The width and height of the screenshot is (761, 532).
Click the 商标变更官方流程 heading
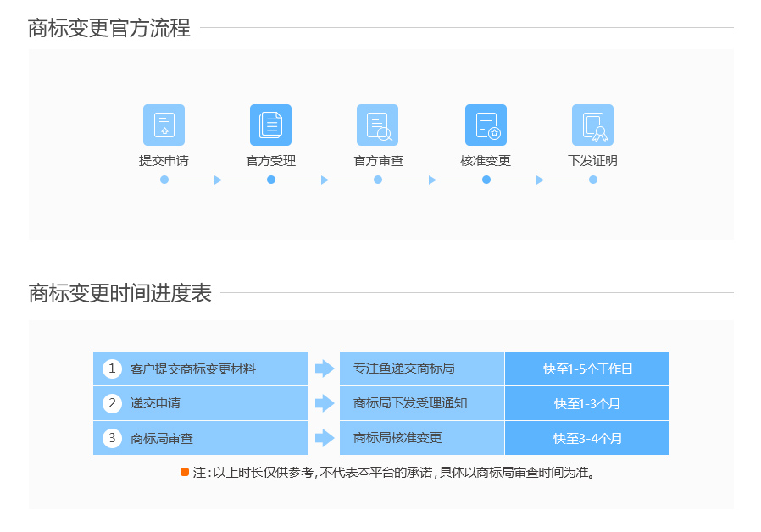tap(109, 28)
